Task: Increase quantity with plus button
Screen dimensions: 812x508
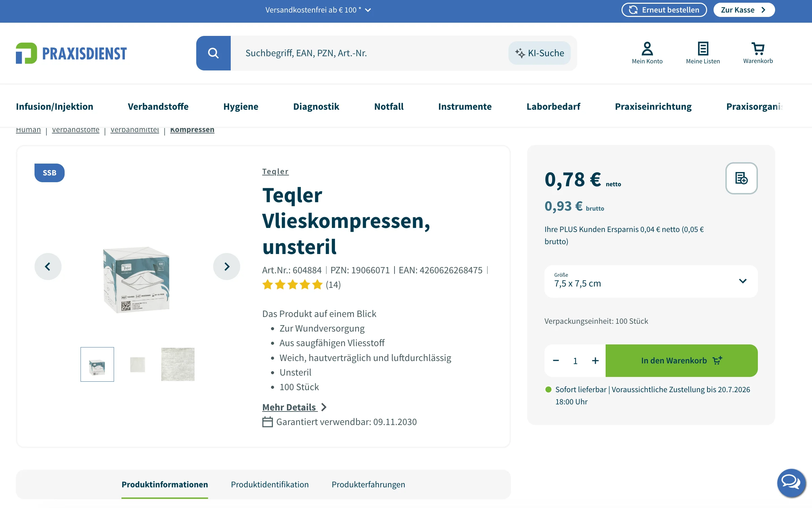Action: click(595, 361)
